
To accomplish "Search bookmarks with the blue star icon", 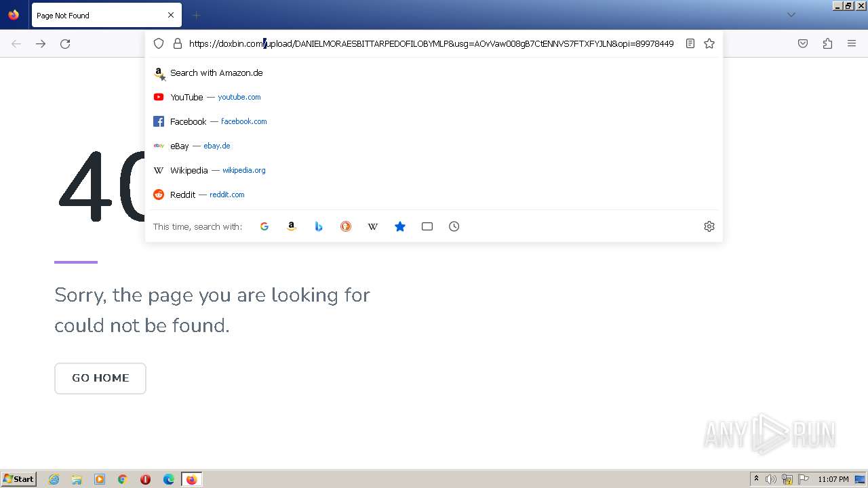I will click(400, 226).
